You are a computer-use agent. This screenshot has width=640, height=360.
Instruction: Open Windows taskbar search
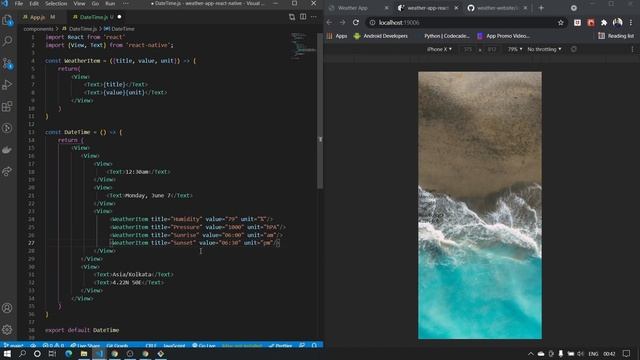pos(22,353)
